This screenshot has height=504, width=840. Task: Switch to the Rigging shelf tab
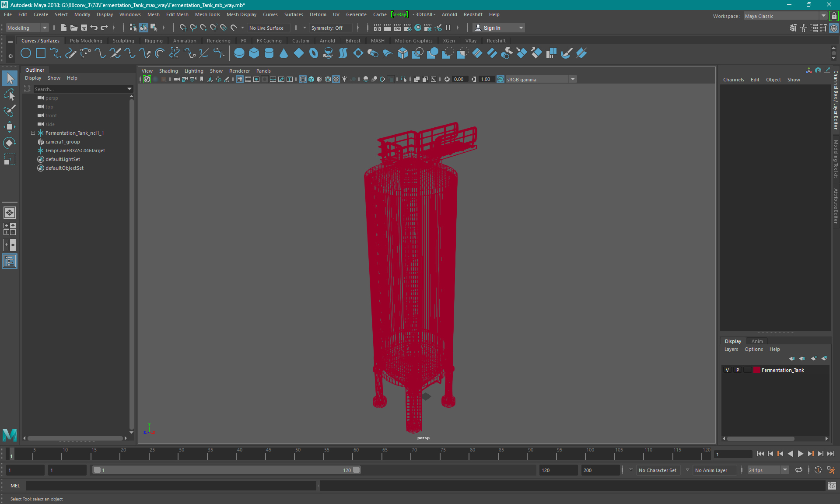coord(154,41)
